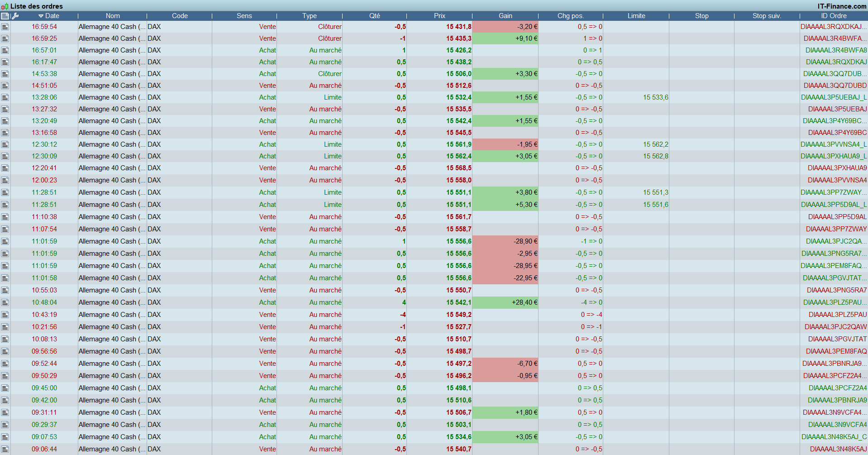This screenshot has width=868, height=455.
Task: Open the detail icon for the 12:30:09 order
Action: (x=5, y=156)
